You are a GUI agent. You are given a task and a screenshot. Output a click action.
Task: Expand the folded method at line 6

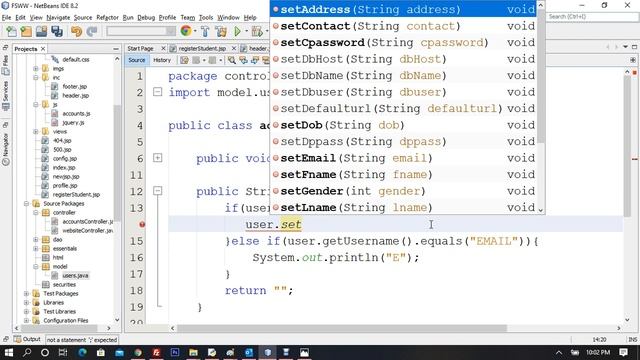point(158,158)
